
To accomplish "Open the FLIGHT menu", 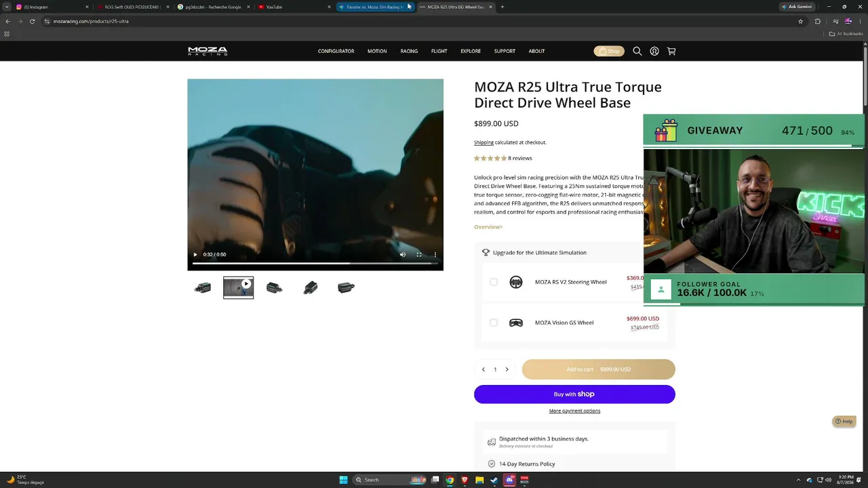I will 439,51.
